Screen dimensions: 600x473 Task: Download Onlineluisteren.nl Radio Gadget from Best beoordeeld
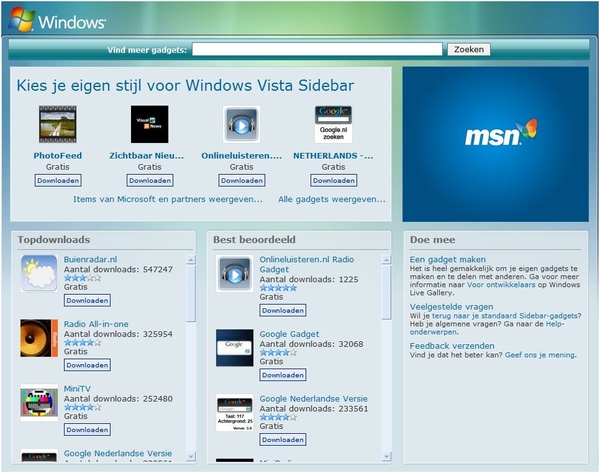click(283, 310)
